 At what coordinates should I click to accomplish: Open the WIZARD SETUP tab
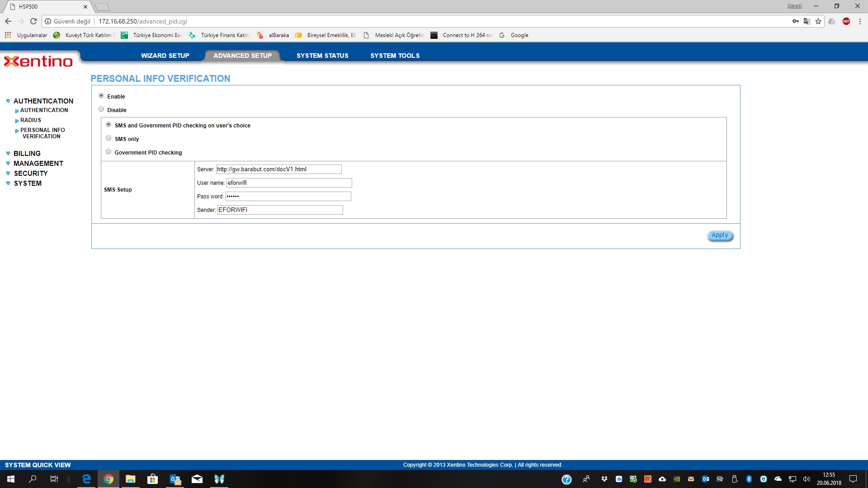[165, 56]
